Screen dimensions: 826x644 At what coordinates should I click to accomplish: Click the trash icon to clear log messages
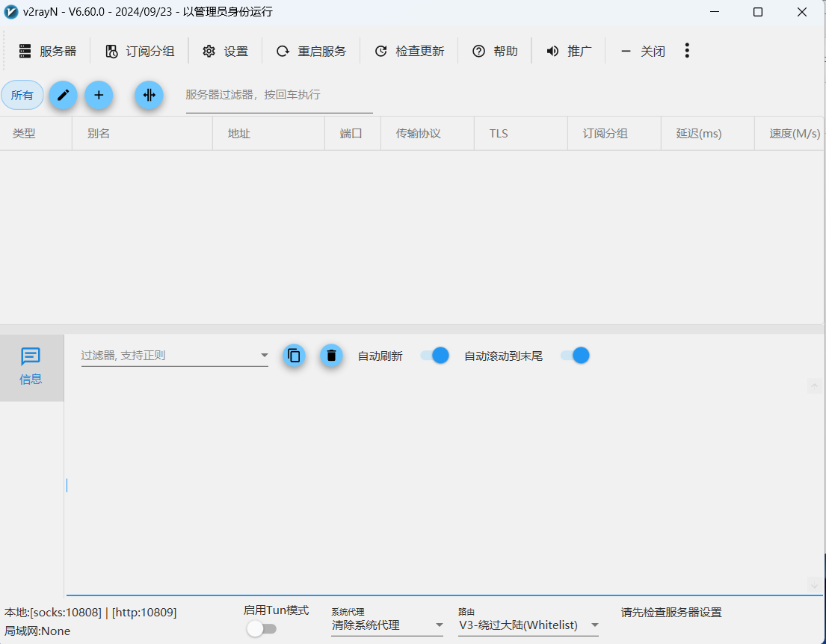coord(331,356)
